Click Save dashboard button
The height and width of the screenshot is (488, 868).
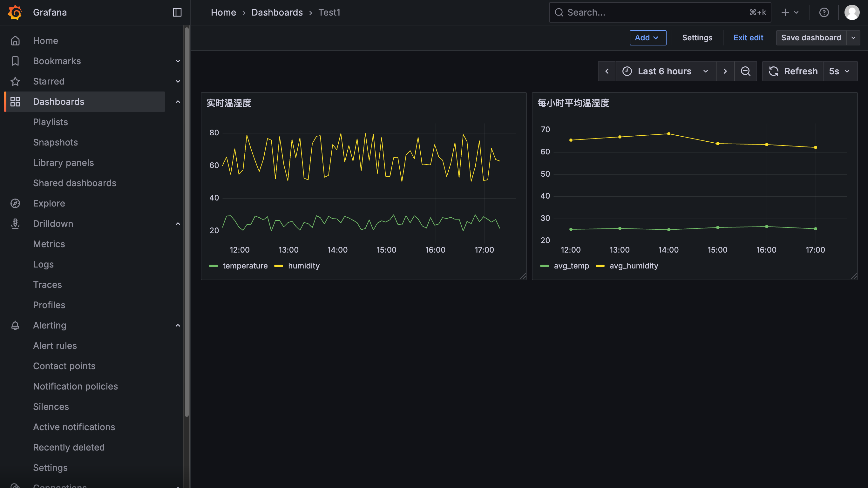tap(811, 38)
